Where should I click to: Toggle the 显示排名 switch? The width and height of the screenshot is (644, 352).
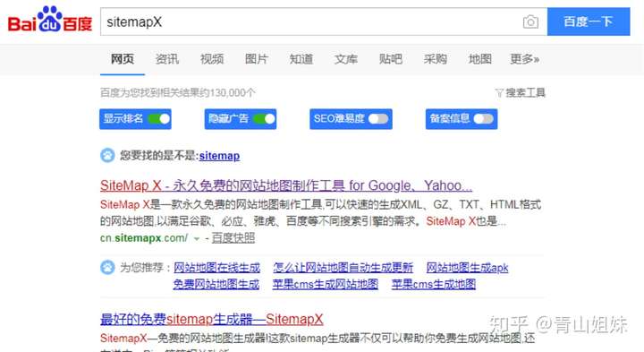[159, 119]
